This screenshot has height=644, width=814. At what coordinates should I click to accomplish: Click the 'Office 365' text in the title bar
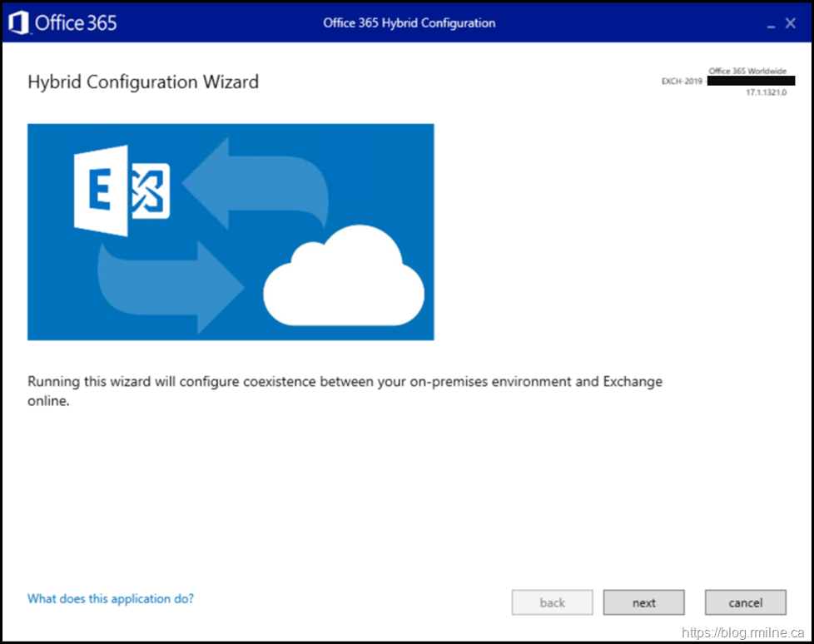(76, 23)
